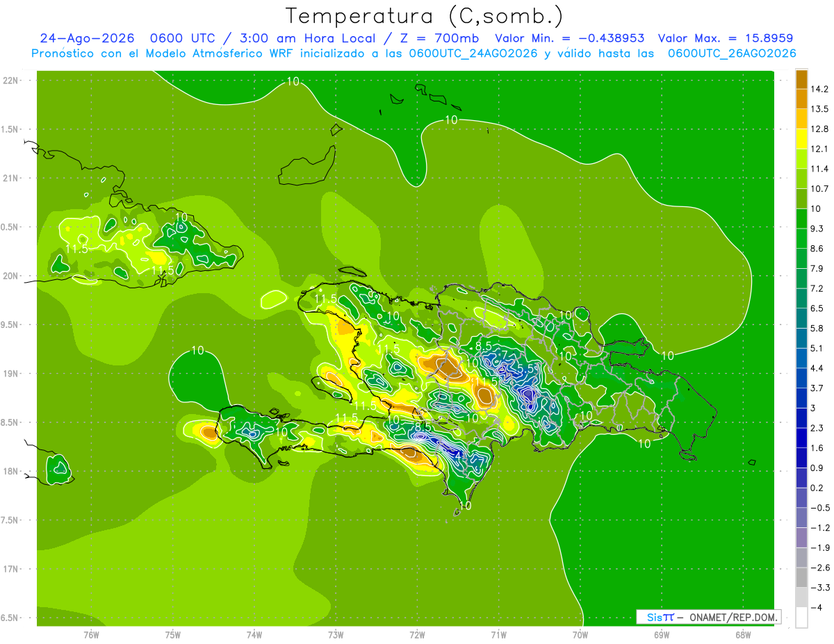Click the "18N" latitude axis label
Screen dimensions: 834x644
(10, 472)
